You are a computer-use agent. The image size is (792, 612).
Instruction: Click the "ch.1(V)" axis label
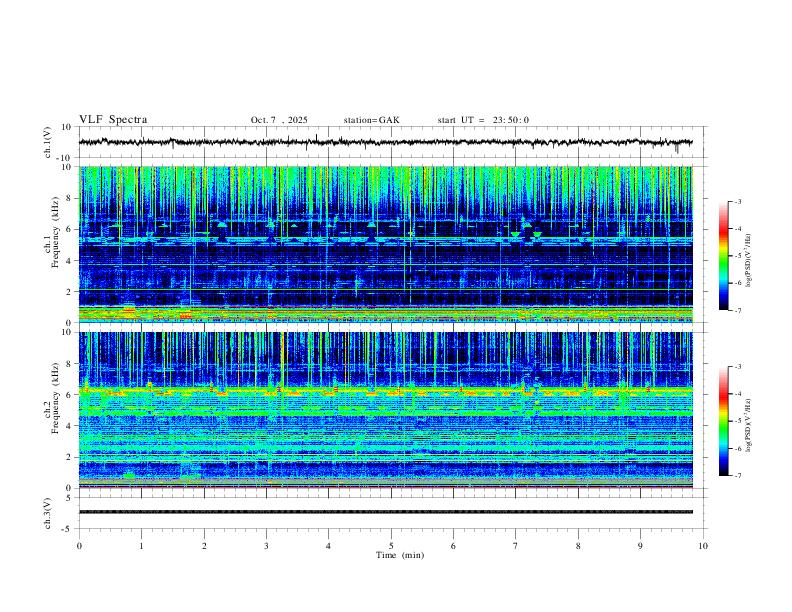point(48,142)
